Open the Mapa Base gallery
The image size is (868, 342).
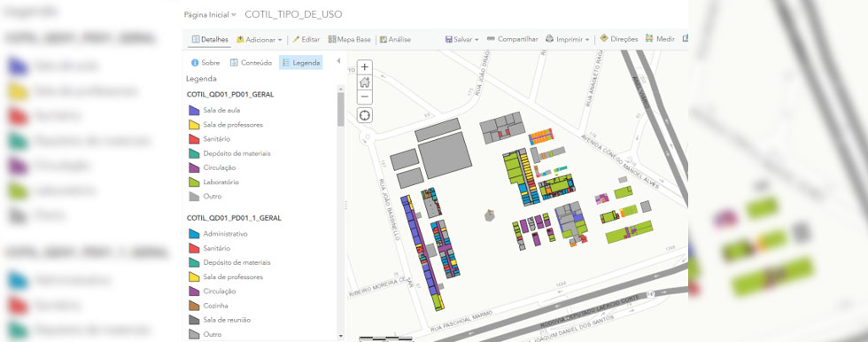[349, 39]
